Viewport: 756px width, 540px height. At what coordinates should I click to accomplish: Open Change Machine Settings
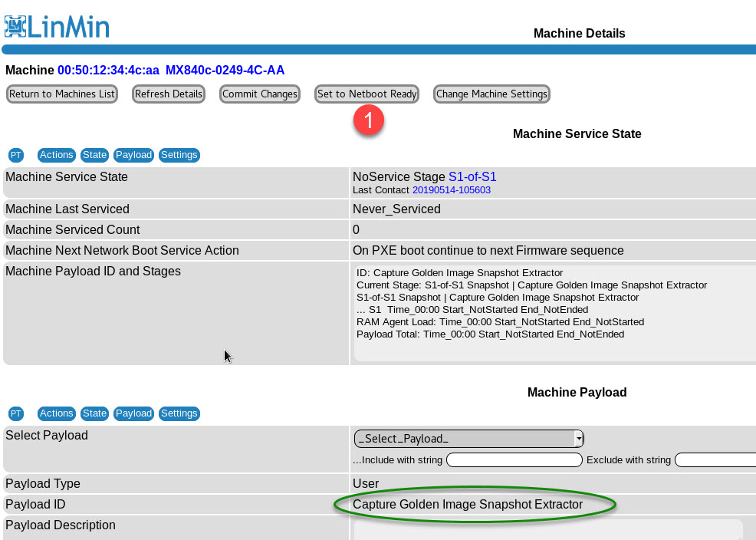[491, 94]
